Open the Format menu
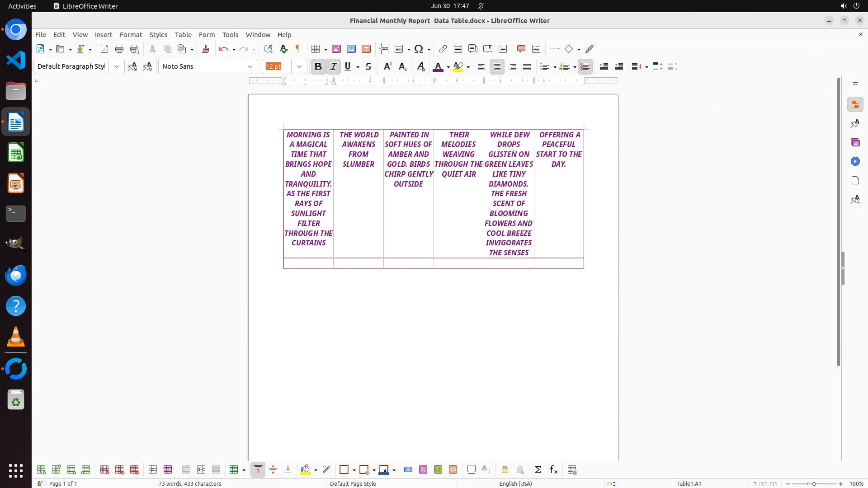Screen dimensions: 868x488 click(x=131, y=35)
